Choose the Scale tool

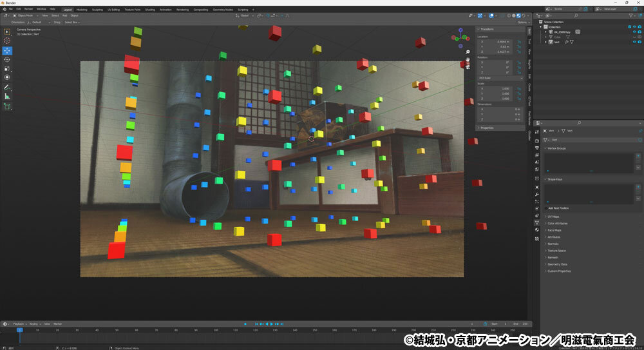7,69
